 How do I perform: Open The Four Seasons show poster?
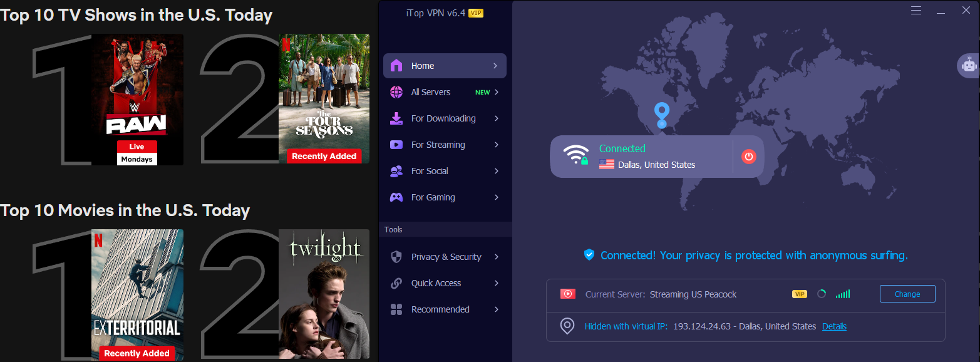click(x=324, y=99)
